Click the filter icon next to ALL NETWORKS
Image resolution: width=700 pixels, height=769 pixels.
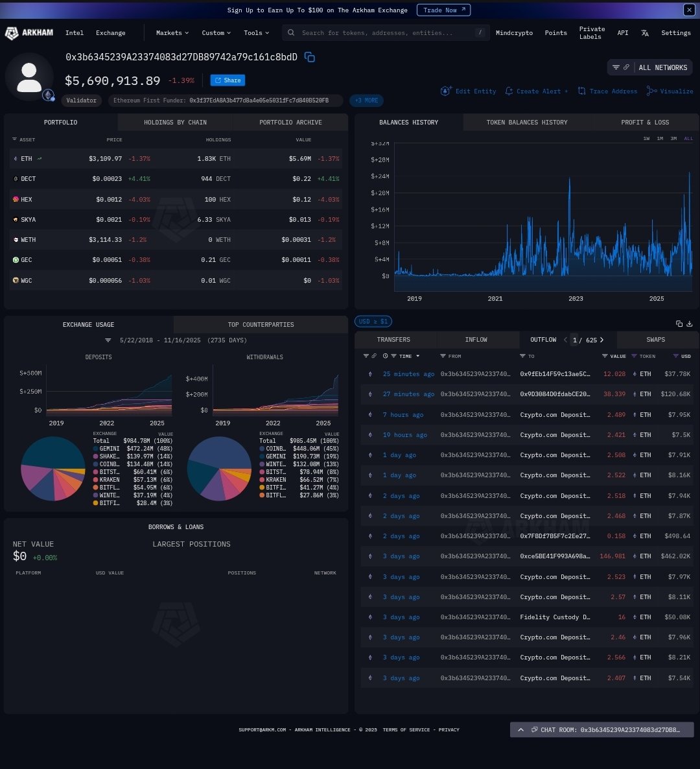coord(616,67)
